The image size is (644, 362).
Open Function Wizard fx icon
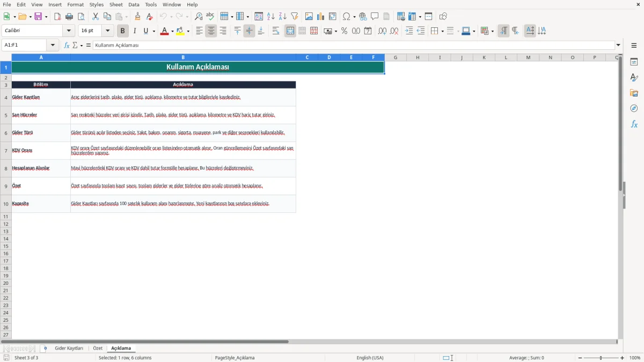point(67,46)
